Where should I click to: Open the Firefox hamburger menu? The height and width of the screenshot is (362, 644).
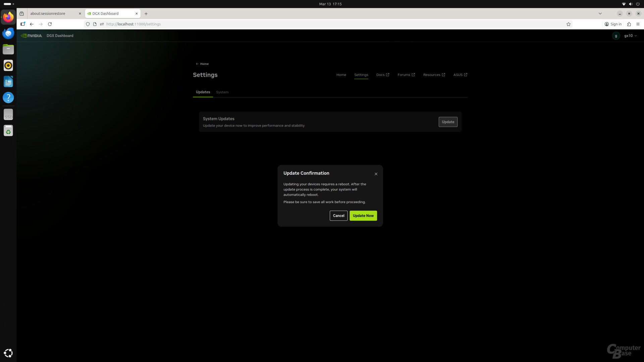pos(638,24)
